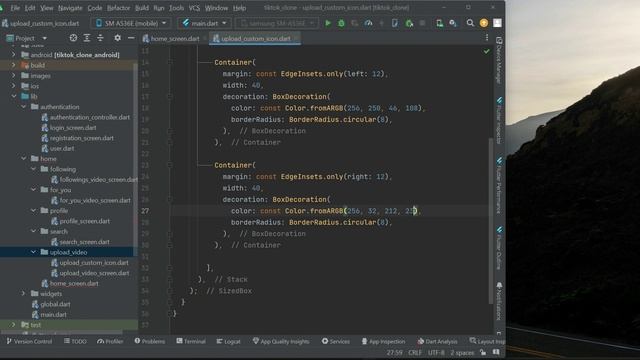Expand the images folder

tap(13, 76)
